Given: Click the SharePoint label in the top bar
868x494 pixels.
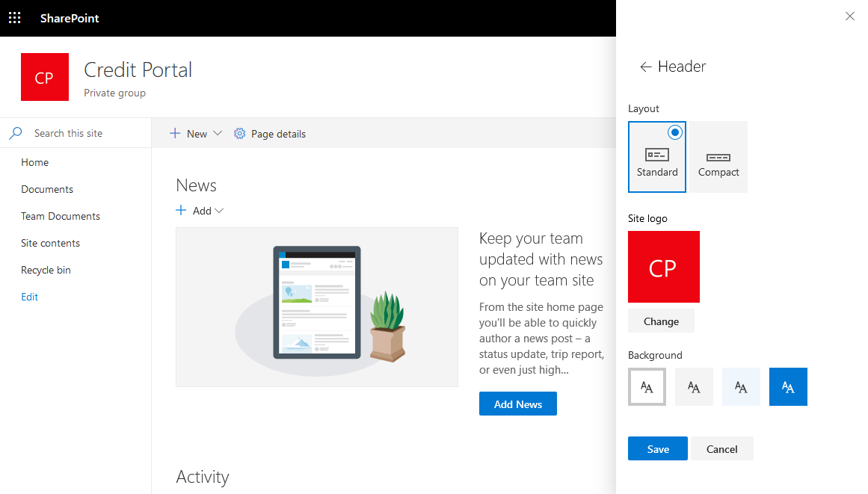Looking at the screenshot, I should click(x=69, y=17).
